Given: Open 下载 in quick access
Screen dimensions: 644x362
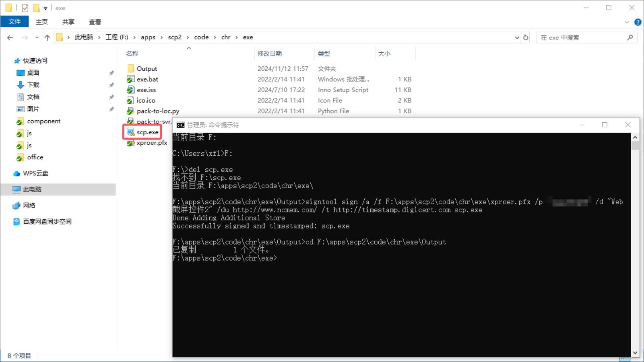Looking at the screenshot, I should 33,85.
